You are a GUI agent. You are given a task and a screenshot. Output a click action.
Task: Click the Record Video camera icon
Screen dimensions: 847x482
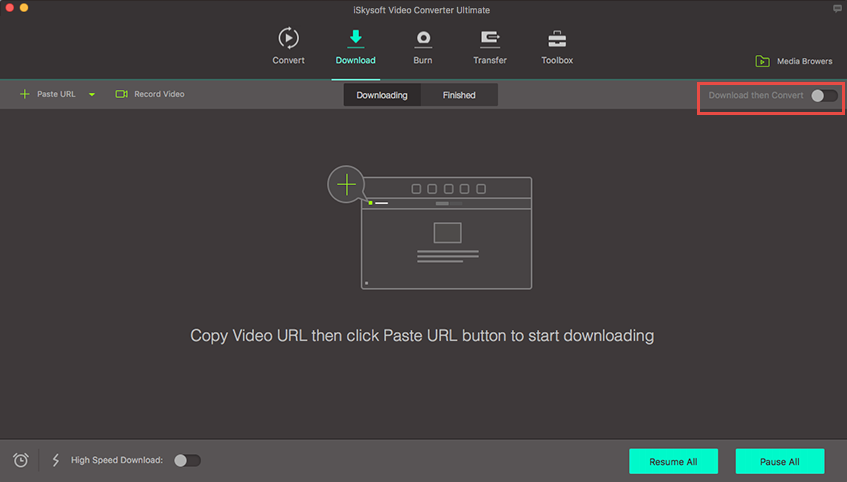[x=121, y=94]
